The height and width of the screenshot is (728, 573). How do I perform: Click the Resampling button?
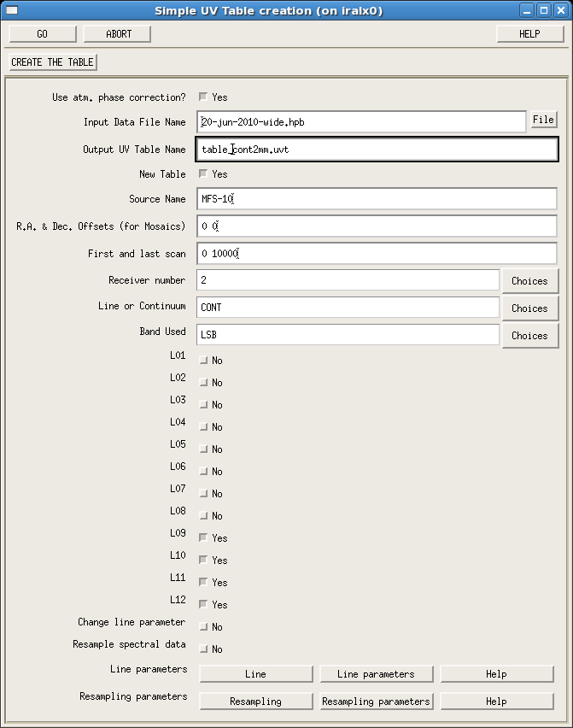[x=255, y=701]
